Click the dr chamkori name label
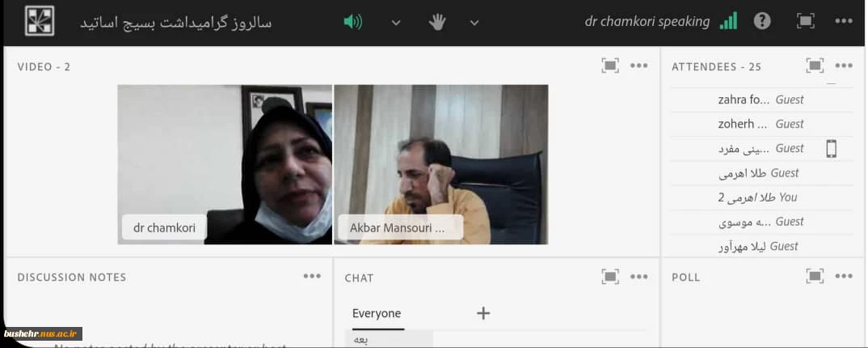 pyautogui.click(x=164, y=227)
